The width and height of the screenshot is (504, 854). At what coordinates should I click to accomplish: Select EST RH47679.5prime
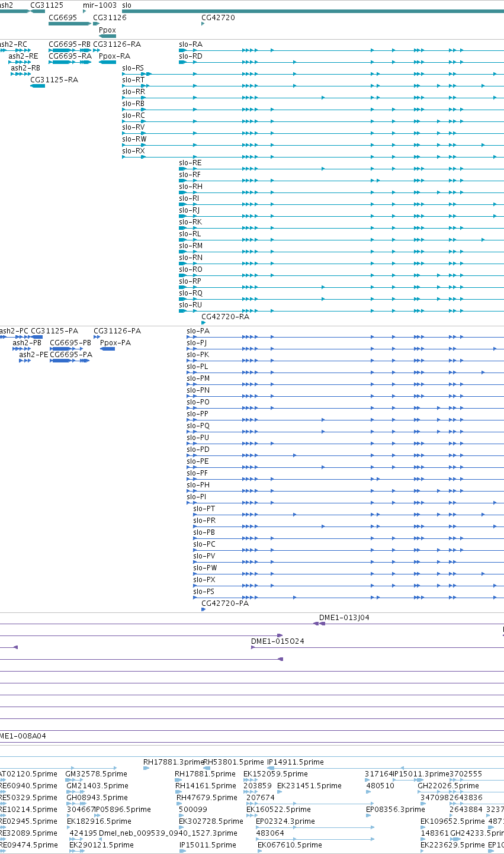[207, 798]
